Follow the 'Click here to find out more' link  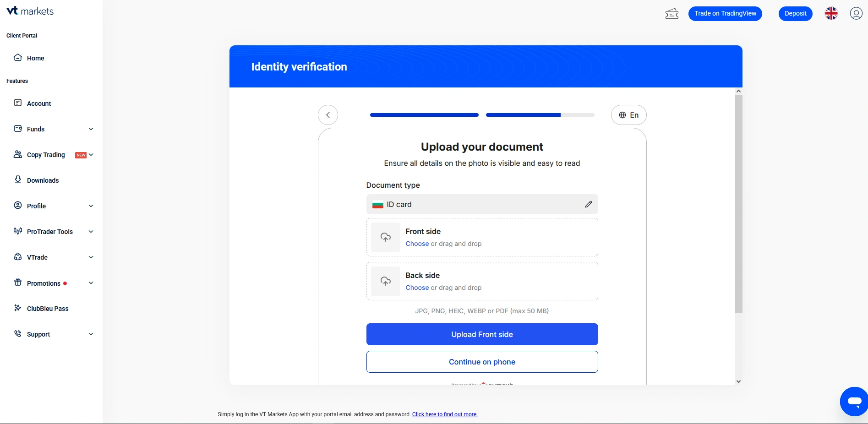tap(444, 414)
